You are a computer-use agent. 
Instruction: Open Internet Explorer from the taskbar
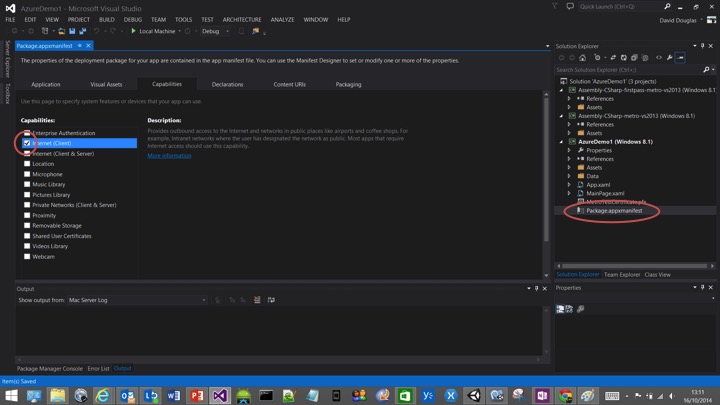(x=103, y=395)
